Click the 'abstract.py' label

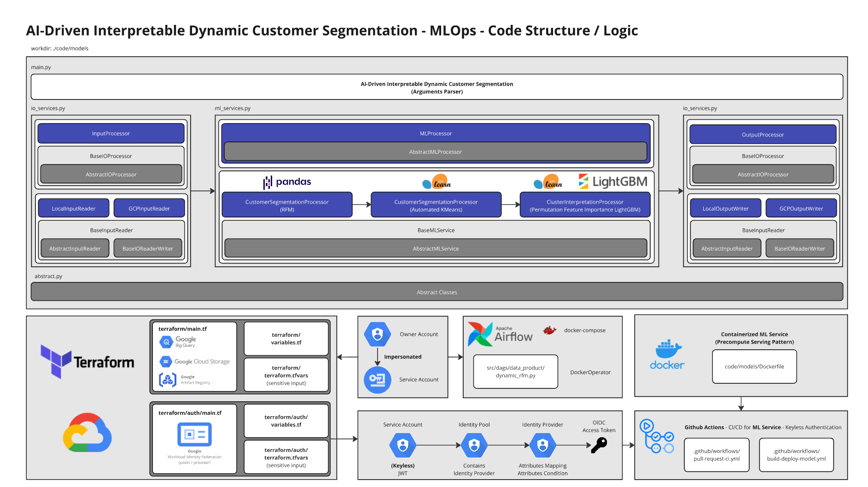coord(48,276)
